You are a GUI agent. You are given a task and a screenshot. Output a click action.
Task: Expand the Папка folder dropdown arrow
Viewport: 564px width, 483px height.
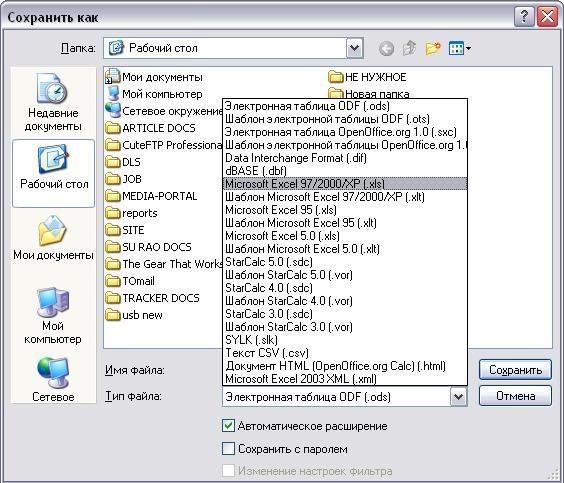pos(355,48)
